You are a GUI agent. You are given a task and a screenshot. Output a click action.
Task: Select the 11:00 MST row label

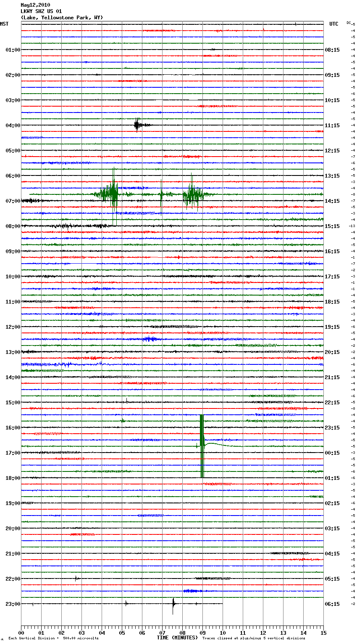pyautogui.click(x=13, y=302)
